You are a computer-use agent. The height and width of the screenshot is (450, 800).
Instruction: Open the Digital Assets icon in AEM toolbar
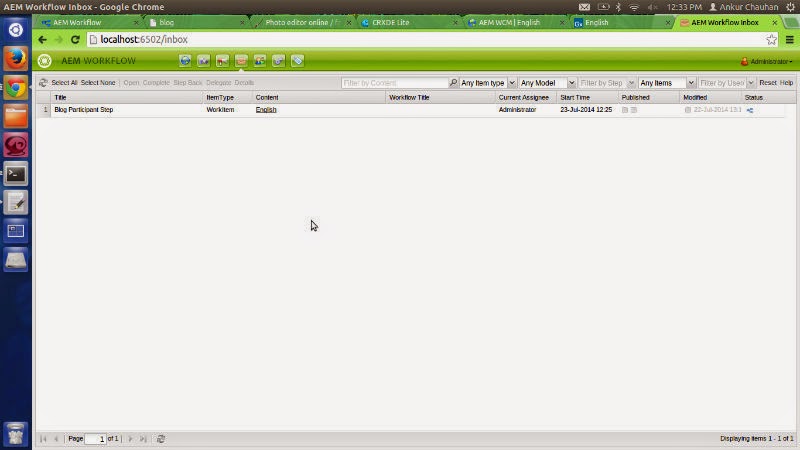click(204, 61)
